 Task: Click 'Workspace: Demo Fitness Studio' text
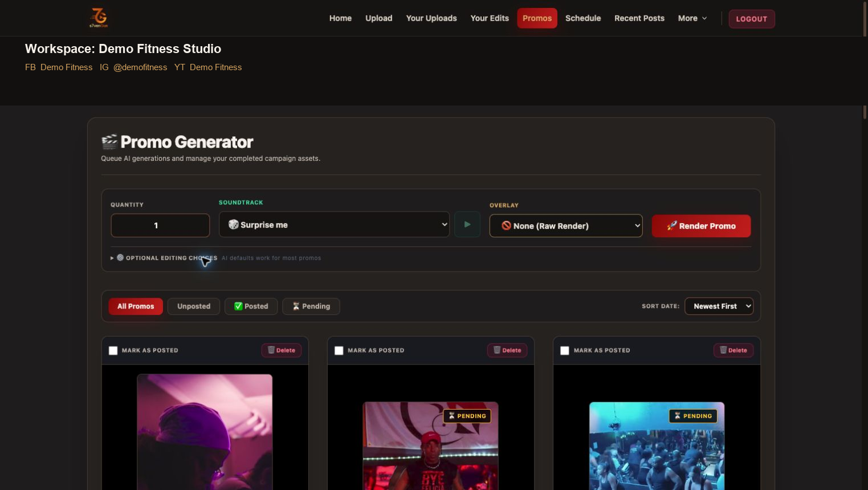123,49
